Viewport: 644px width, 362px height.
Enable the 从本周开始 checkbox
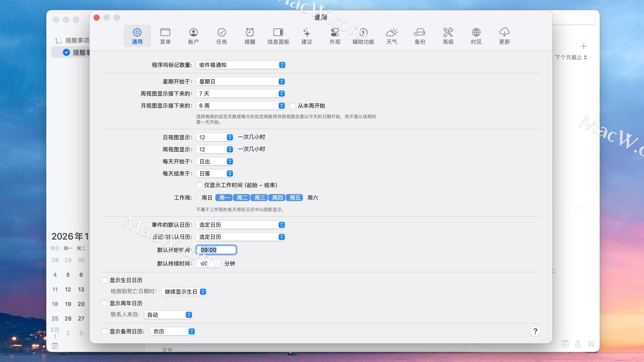coord(293,106)
